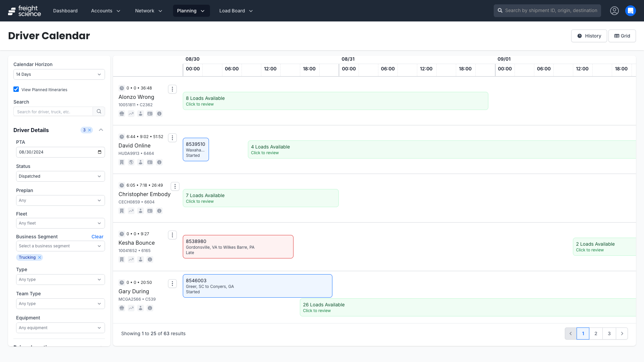The image size is (644, 362).
Task: Remove the Trucking business segment tag
Action: [x=40, y=257]
